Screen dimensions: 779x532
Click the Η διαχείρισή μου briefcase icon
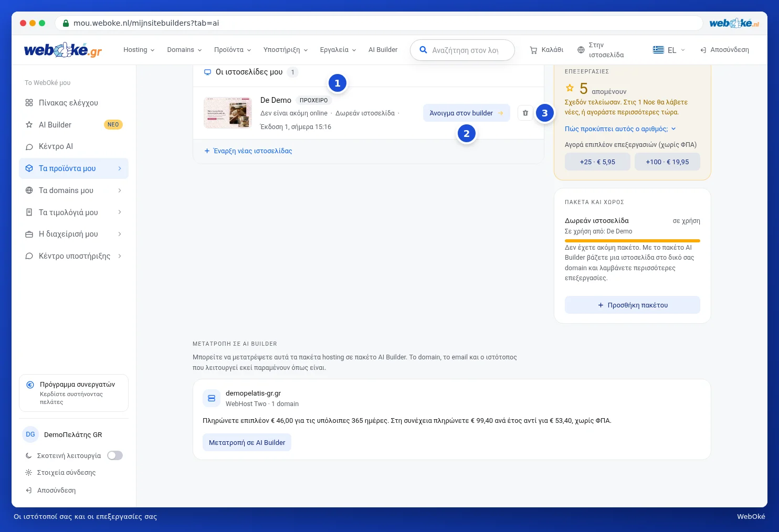29,235
